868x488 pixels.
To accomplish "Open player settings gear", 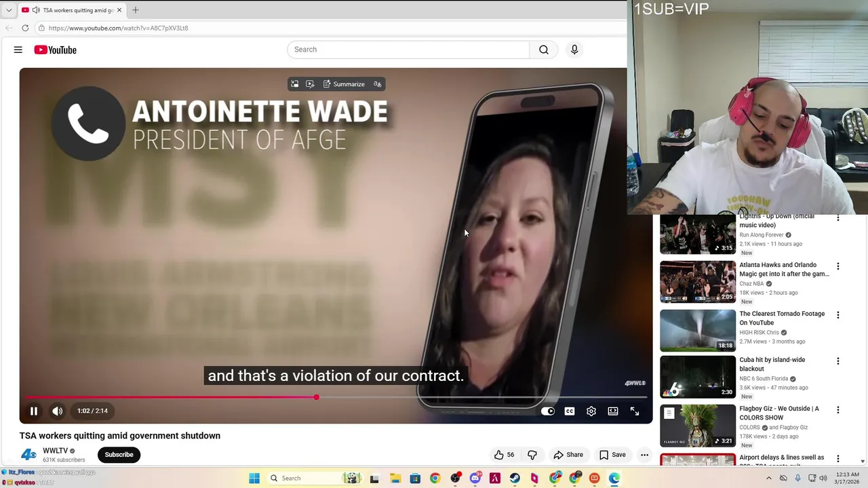I will pos(591,411).
